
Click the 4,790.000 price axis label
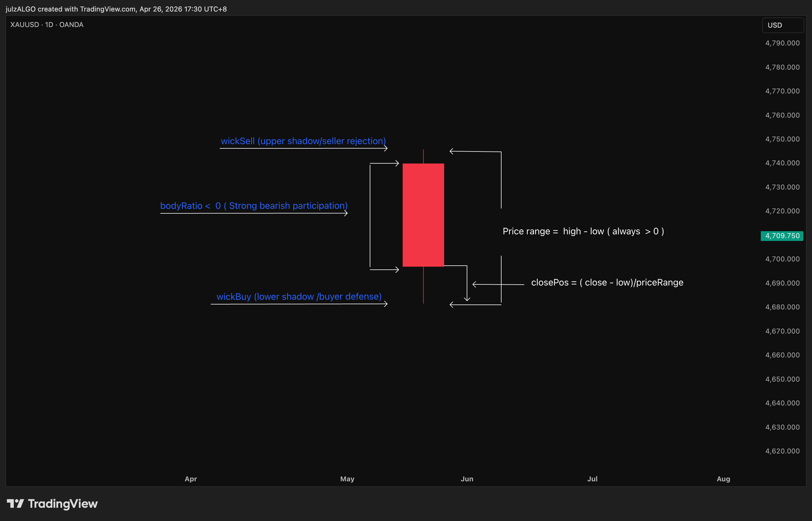[783, 43]
